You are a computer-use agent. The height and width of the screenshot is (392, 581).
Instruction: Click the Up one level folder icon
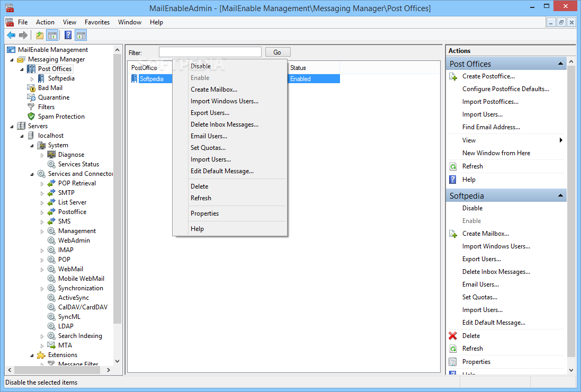40,35
